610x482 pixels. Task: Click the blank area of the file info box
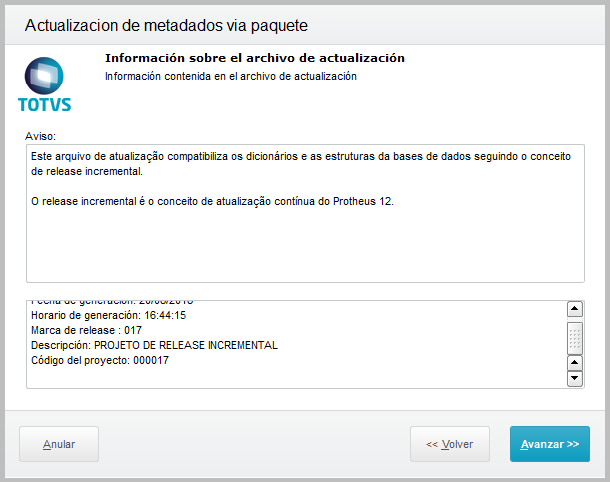click(x=296, y=376)
